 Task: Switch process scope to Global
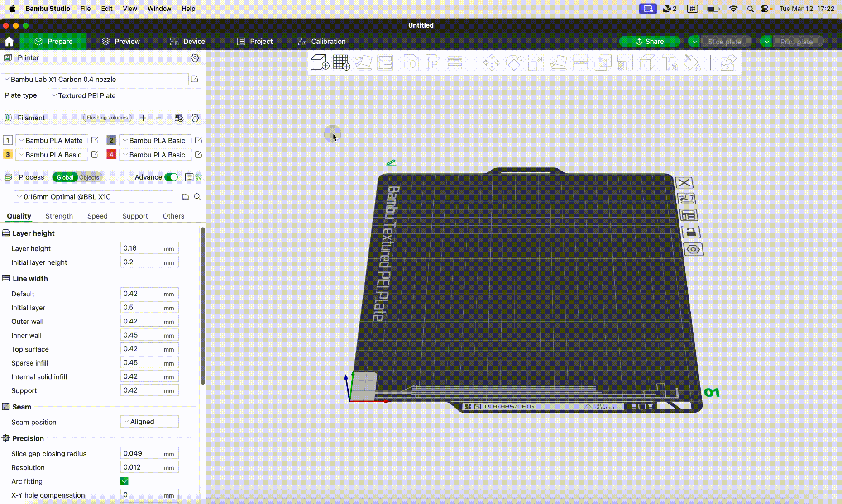(65, 177)
